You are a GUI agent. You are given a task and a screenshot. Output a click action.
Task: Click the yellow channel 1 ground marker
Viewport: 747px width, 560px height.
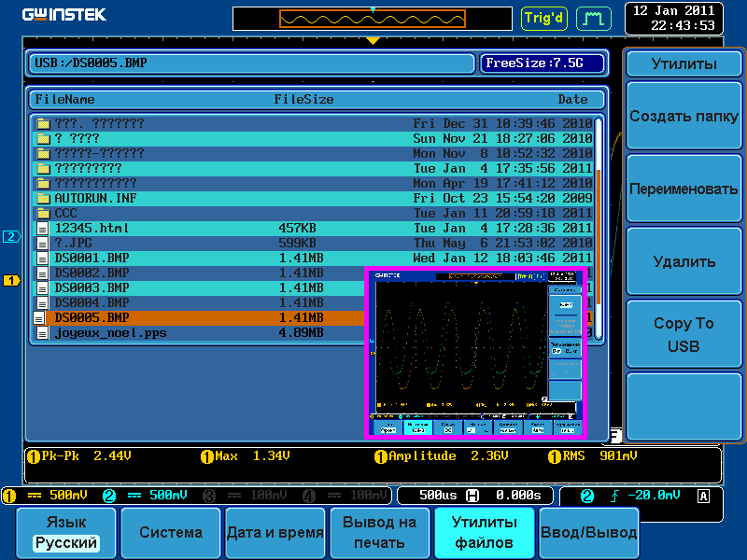point(11,280)
